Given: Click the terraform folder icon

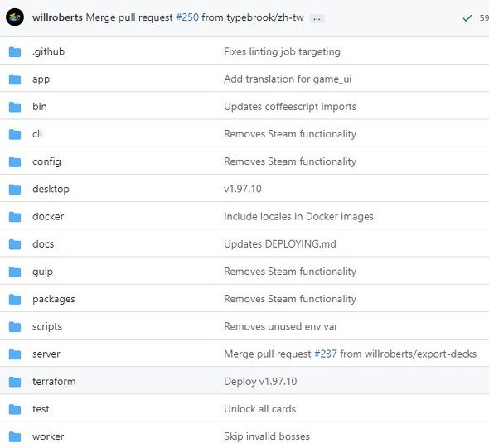Looking at the screenshot, I should 15,382.
